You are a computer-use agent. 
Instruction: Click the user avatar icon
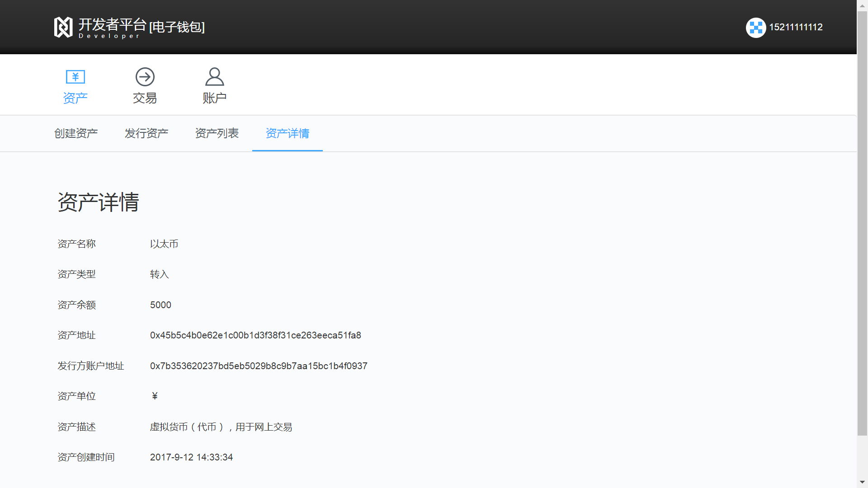pos(755,28)
